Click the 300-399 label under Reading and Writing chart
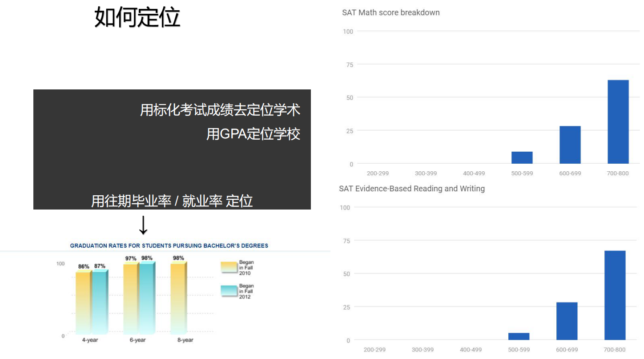This screenshot has height=359, width=644. [x=423, y=350]
